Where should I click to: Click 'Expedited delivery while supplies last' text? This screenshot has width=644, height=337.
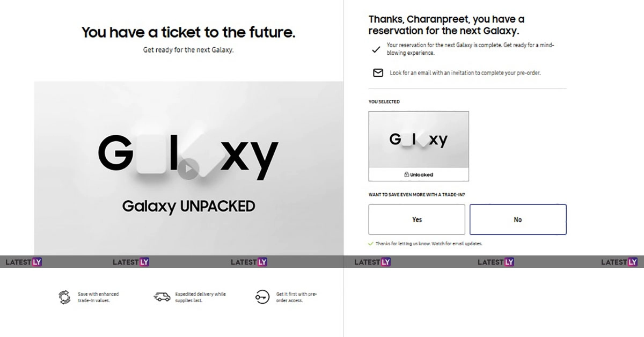pyautogui.click(x=200, y=297)
